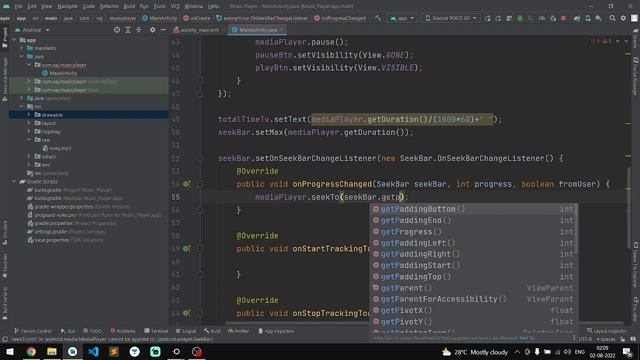Switch to activity_main.xml tab
640x360 pixels.
(x=199, y=30)
